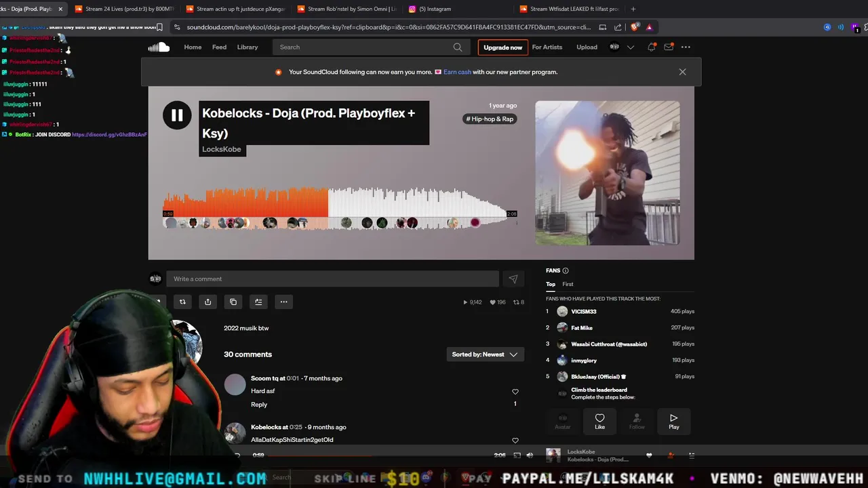Follow the Earn cash link
Image resolution: width=868 pixels, height=488 pixels.
457,72
